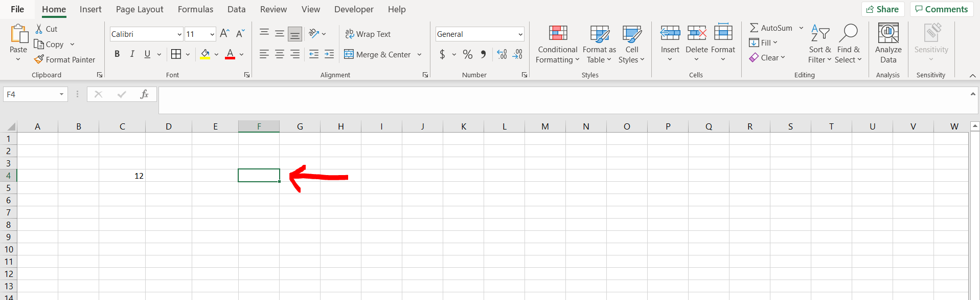Viewport: 980px width, 300px height.
Task: Decrease font size with the smaller A icon
Action: (240, 34)
